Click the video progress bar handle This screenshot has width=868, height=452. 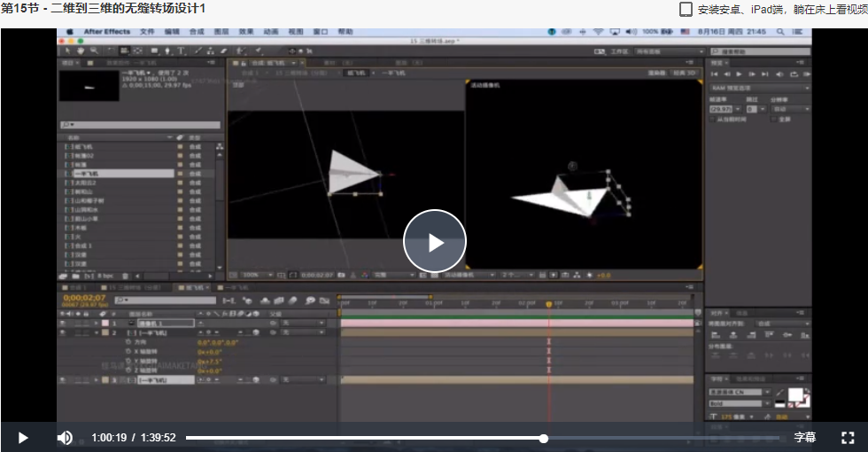click(x=544, y=438)
